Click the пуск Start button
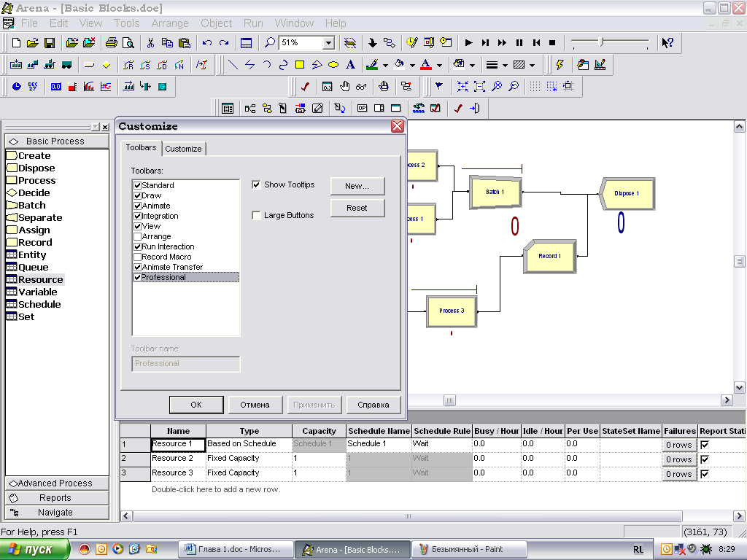Screen dimensions: 747x560 [34, 550]
